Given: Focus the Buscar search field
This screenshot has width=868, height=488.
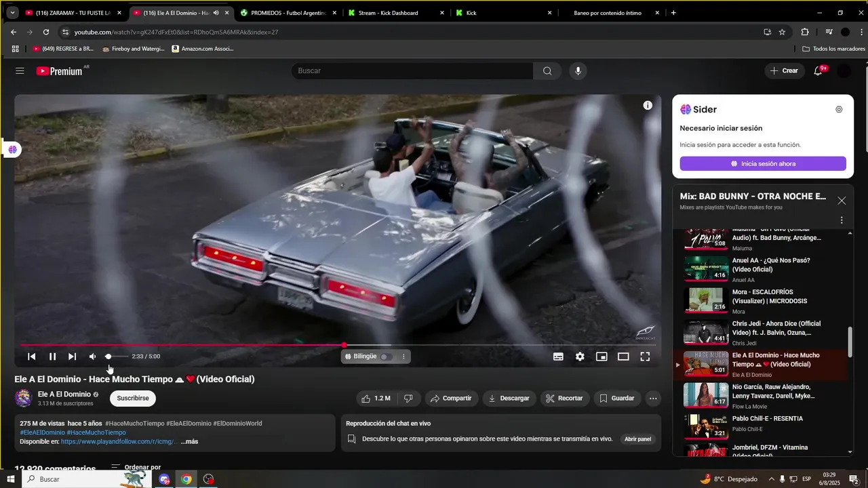Looking at the screenshot, I should (x=412, y=71).
